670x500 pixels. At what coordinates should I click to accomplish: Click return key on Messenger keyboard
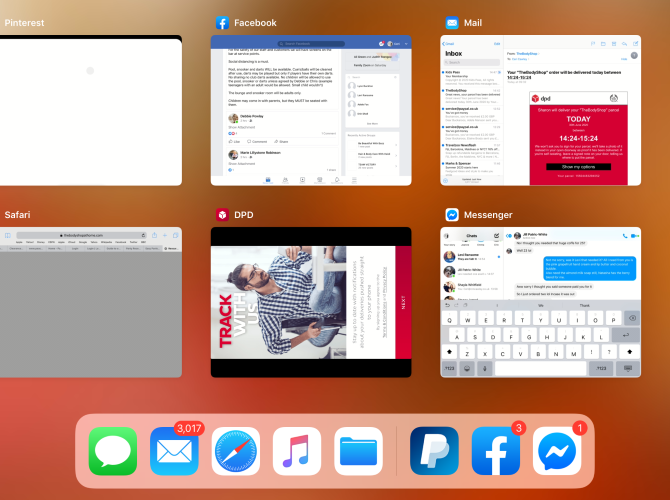pyautogui.click(x=626, y=335)
